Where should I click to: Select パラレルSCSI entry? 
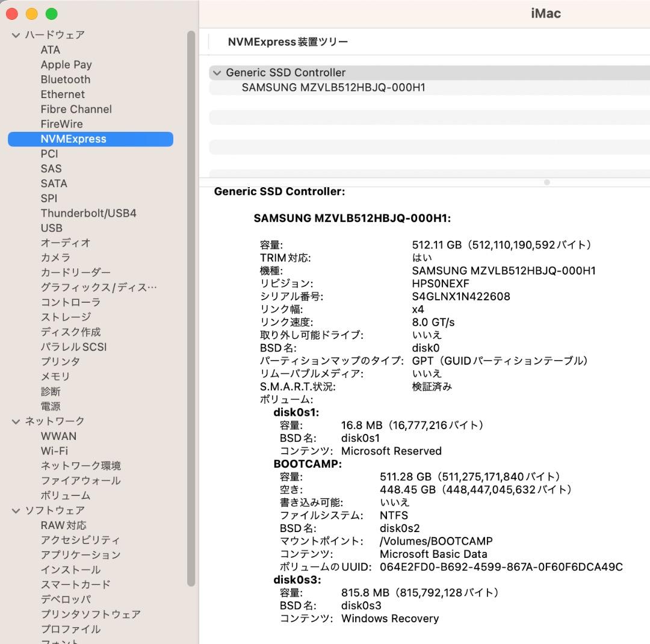74,347
